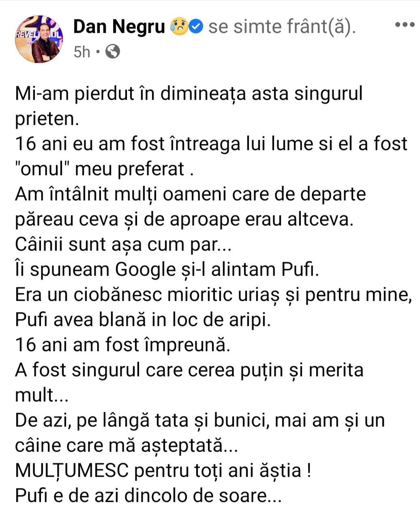Click the line "16 ani am fost împreună."

[x=122, y=345]
